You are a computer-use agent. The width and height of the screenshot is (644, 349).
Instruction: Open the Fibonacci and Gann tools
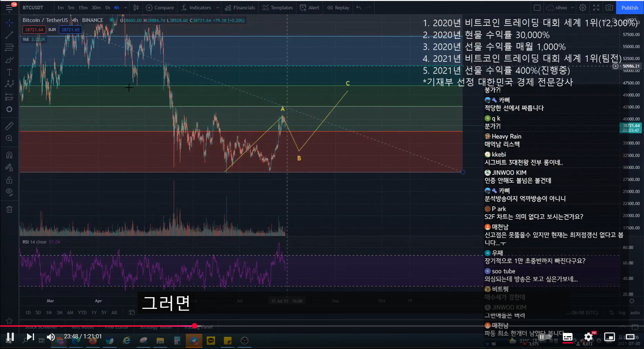point(10,47)
